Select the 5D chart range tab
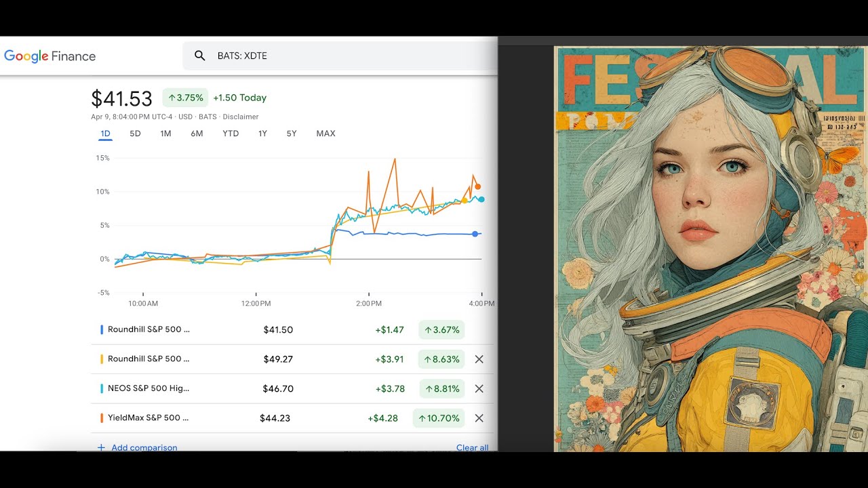The width and height of the screenshot is (868, 488). coord(135,134)
